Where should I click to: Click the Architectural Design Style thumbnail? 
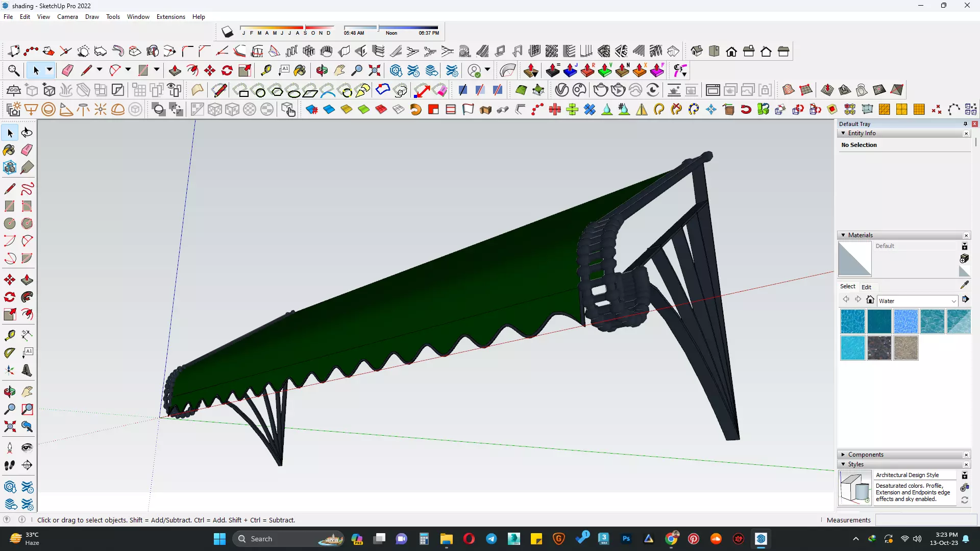click(x=854, y=488)
